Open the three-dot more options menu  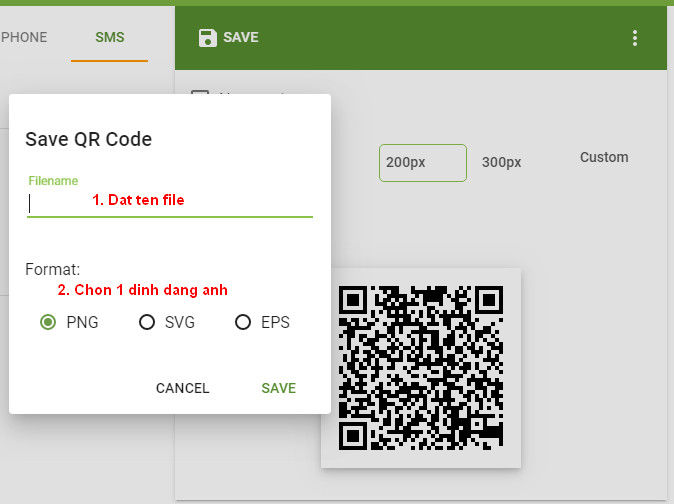click(x=634, y=38)
